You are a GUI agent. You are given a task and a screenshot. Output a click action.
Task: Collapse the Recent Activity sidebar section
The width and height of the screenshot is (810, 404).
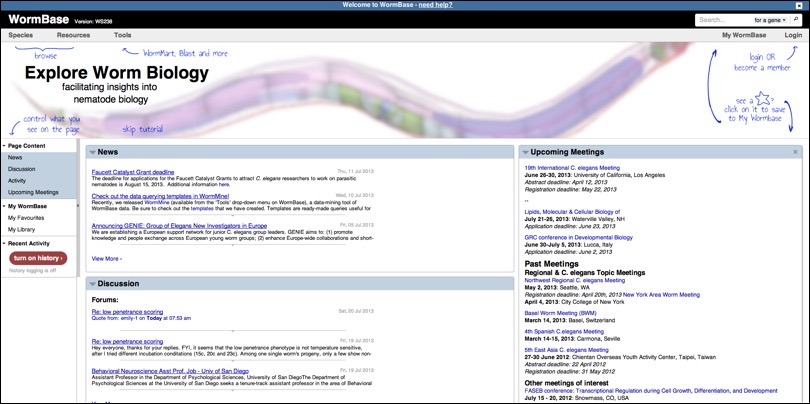[x=4, y=243]
